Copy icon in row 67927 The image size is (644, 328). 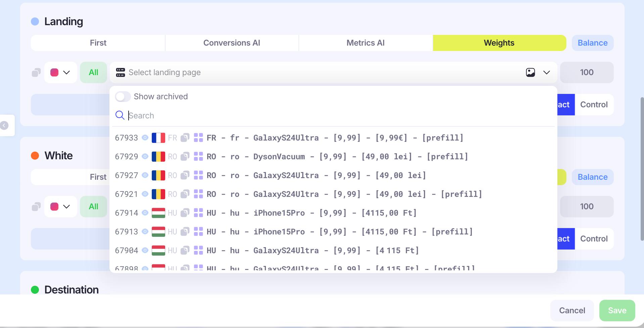[x=185, y=175]
